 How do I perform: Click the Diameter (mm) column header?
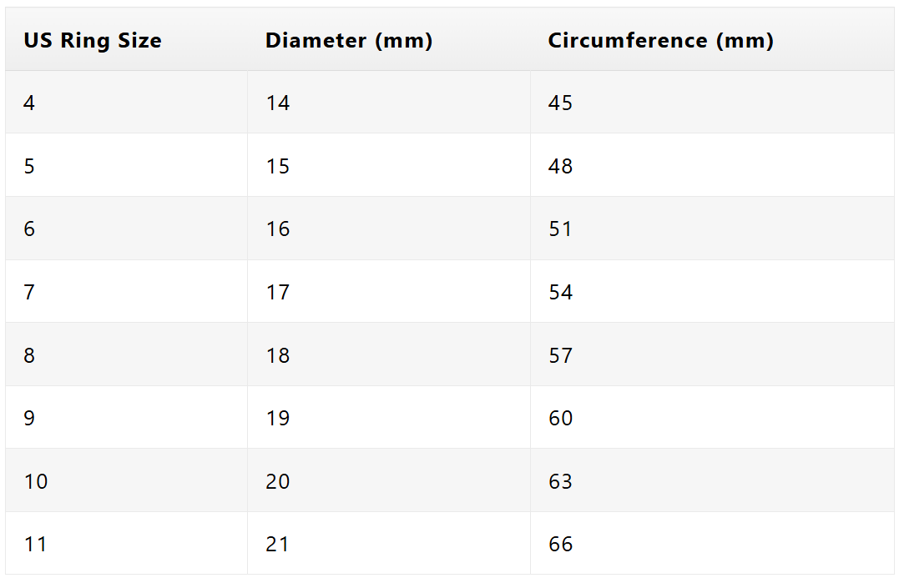point(389,39)
